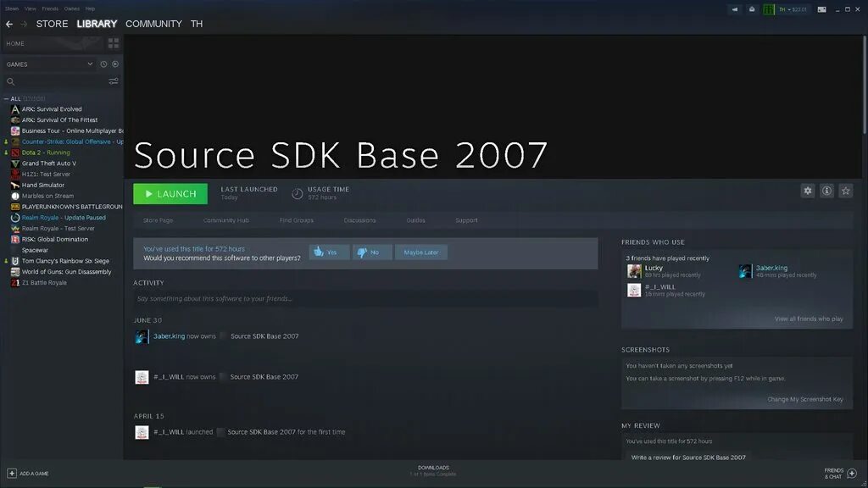This screenshot has height=488, width=868.
Task: Open Community Hub link
Action: pyautogui.click(x=225, y=220)
